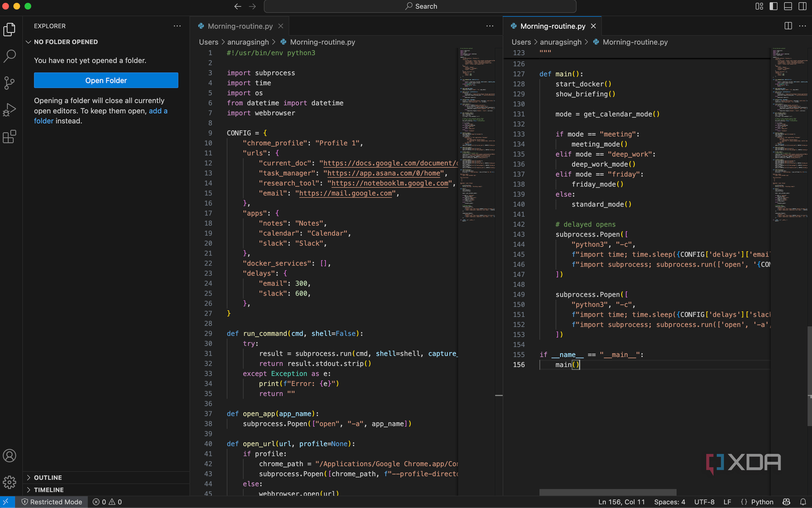The image size is (812, 508).
Task: Split the editor using the split icon
Action: click(789, 26)
